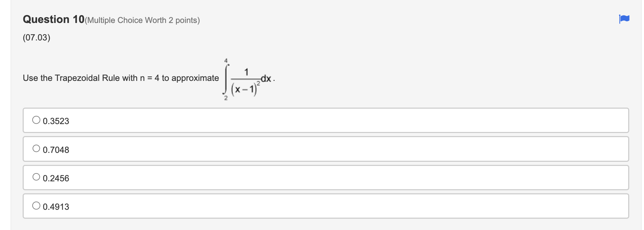This screenshot has width=644, height=230.
Task: Click the Question 10 heading
Action: coord(52,19)
